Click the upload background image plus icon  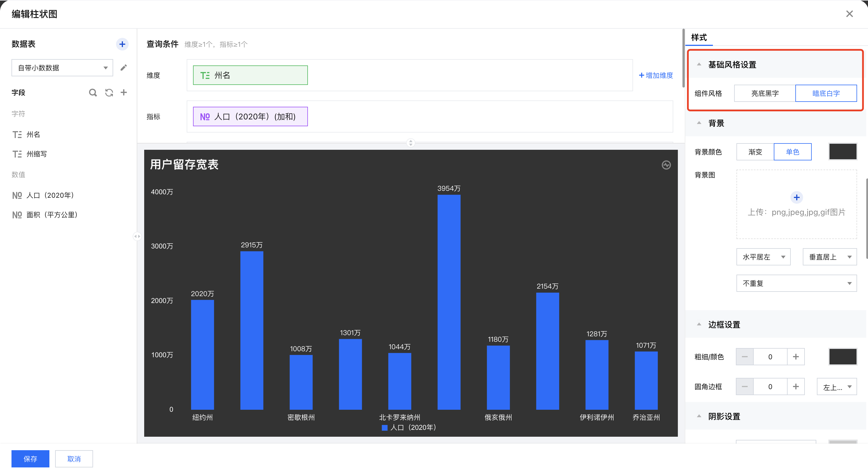pyautogui.click(x=796, y=197)
